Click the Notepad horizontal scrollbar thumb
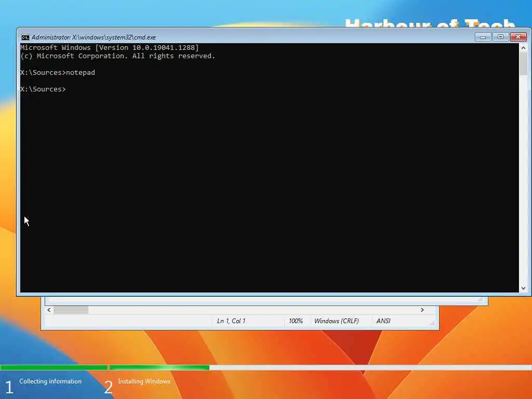This screenshot has width=532, height=399. pyautogui.click(x=71, y=310)
